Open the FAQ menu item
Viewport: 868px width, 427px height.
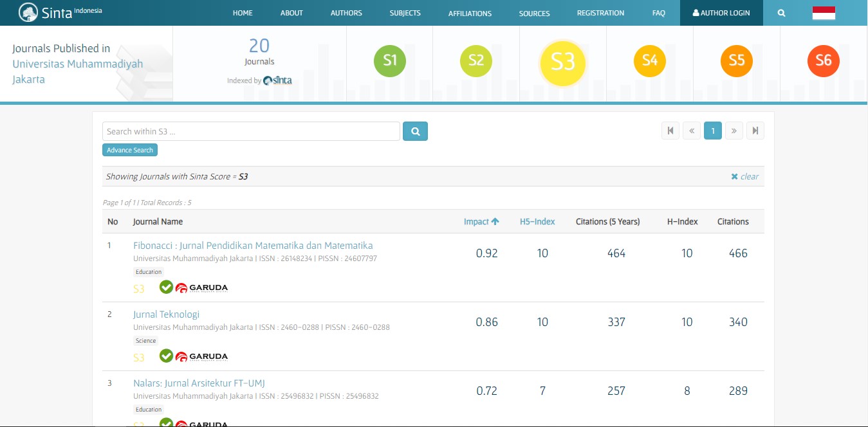click(658, 13)
